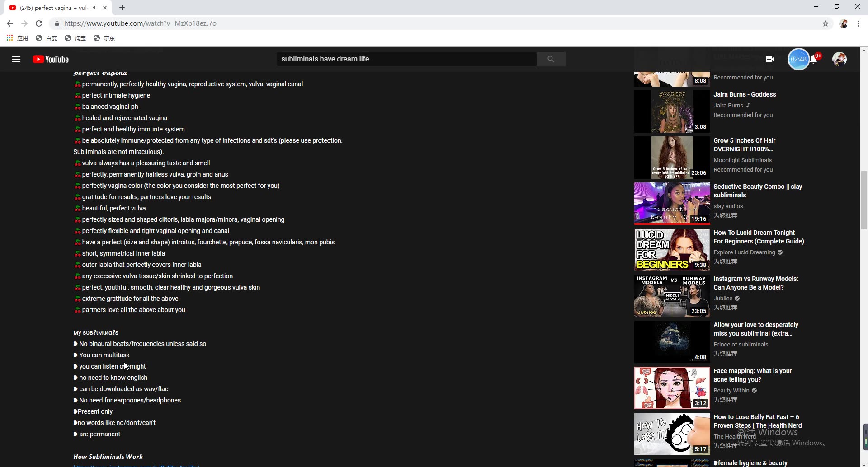This screenshot has height=467, width=868.
Task: Open 'Allow your love to desperately miss you' title
Action: (x=756, y=329)
